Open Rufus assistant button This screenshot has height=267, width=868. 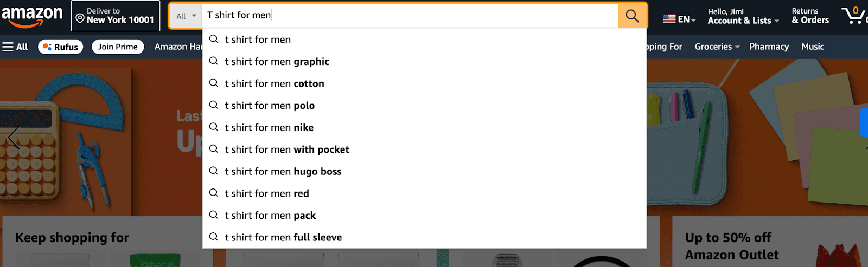coord(61,47)
